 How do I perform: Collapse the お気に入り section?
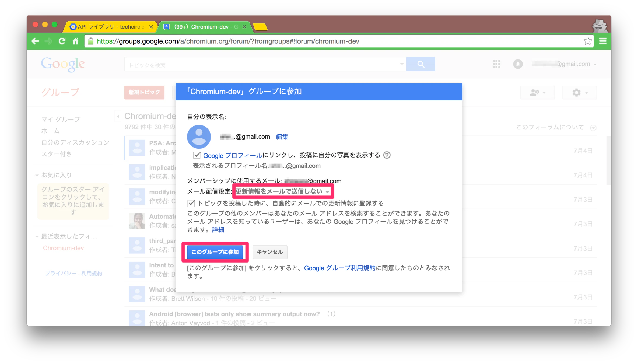(37, 175)
